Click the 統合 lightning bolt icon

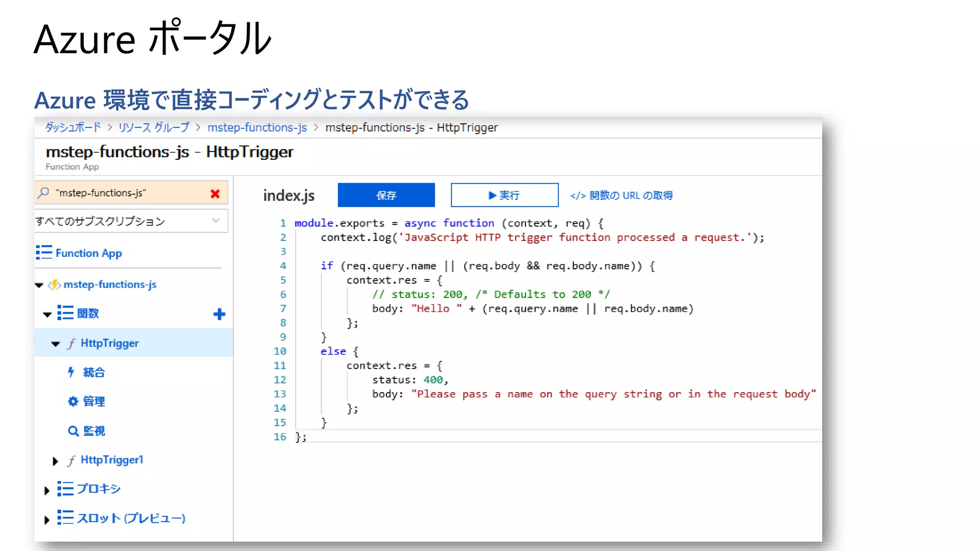coord(71,372)
